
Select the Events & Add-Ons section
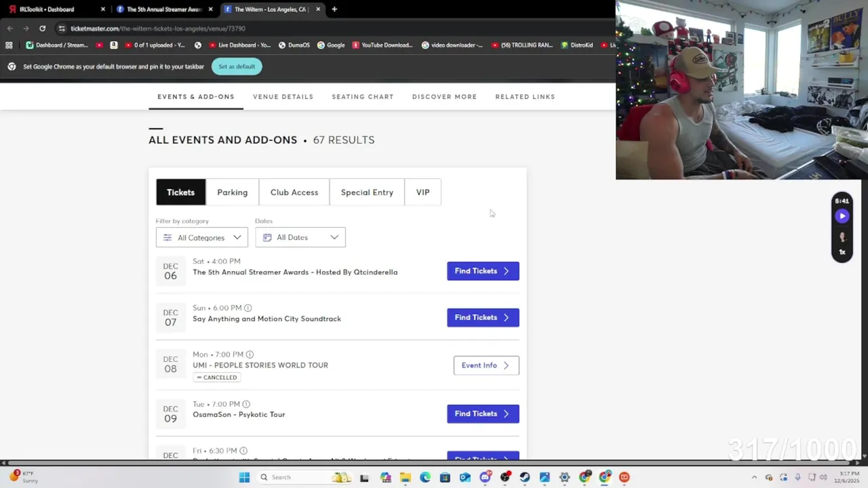(196, 97)
